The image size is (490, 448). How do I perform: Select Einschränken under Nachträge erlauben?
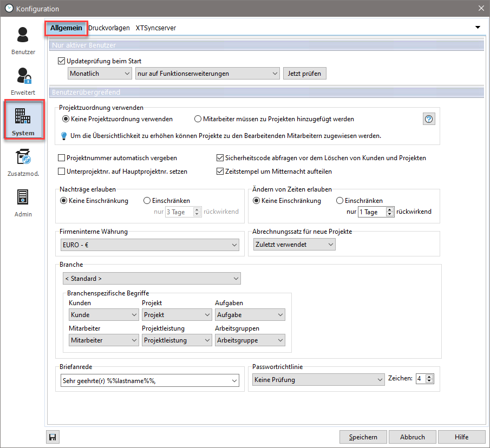tap(147, 201)
